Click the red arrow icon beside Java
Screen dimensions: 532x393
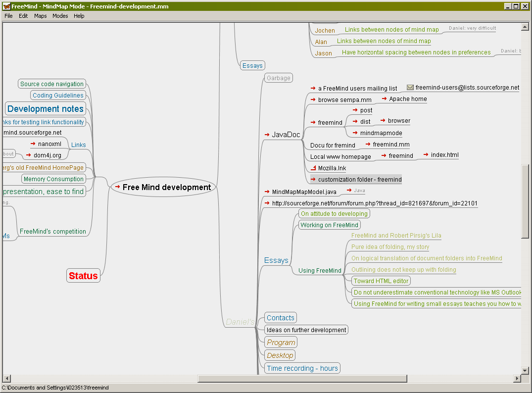[349, 190]
